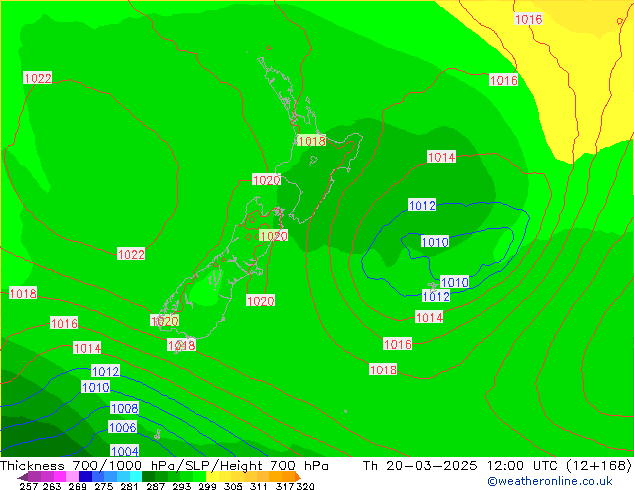Pick the bright magenta legend swatch
The height and width of the screenshot is (490, 634).
60,477
